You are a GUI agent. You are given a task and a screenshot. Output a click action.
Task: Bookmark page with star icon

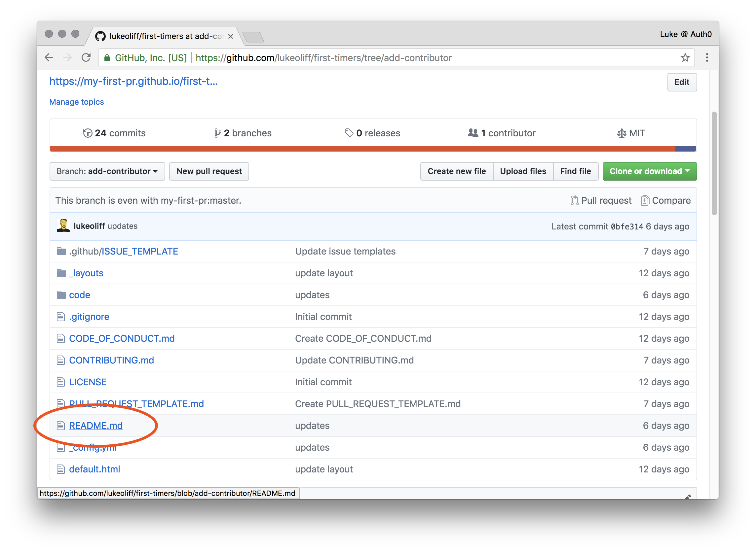click(x=684, y=57)
